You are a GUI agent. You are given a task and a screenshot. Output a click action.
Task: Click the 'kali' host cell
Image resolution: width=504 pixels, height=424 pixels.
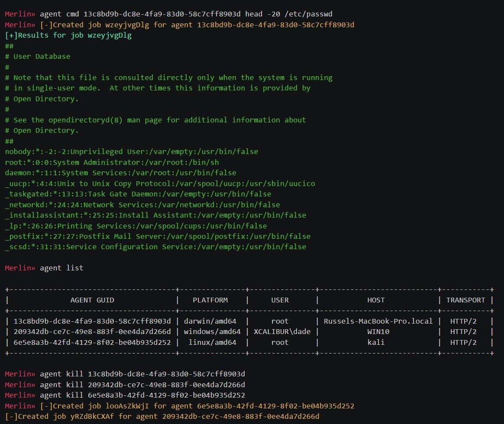[x=376, y=342]
